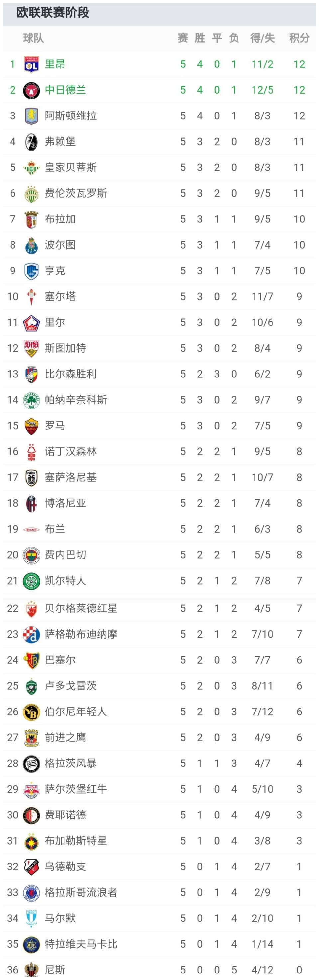Viewport: 319px width, 980px height.
Task: Click the Lyon club crest icon
Action: pyautogui.click(x=31, y=64)
